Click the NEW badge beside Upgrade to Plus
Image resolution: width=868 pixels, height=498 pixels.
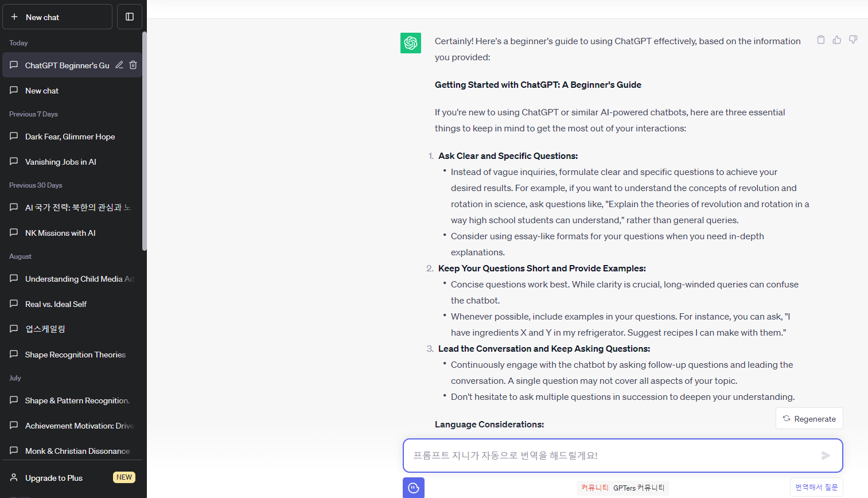pyautogui.click(x=124, y=477)
